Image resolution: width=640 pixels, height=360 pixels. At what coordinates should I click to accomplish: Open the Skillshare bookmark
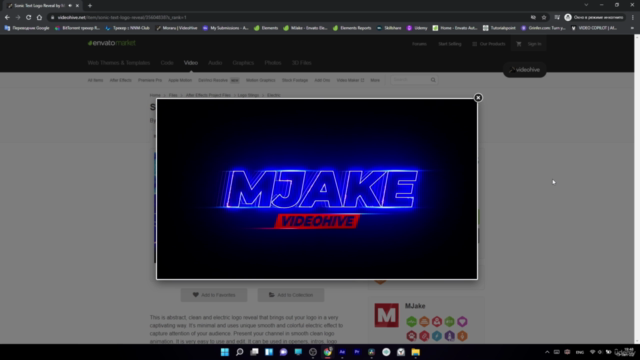click(x=389, y=28)
